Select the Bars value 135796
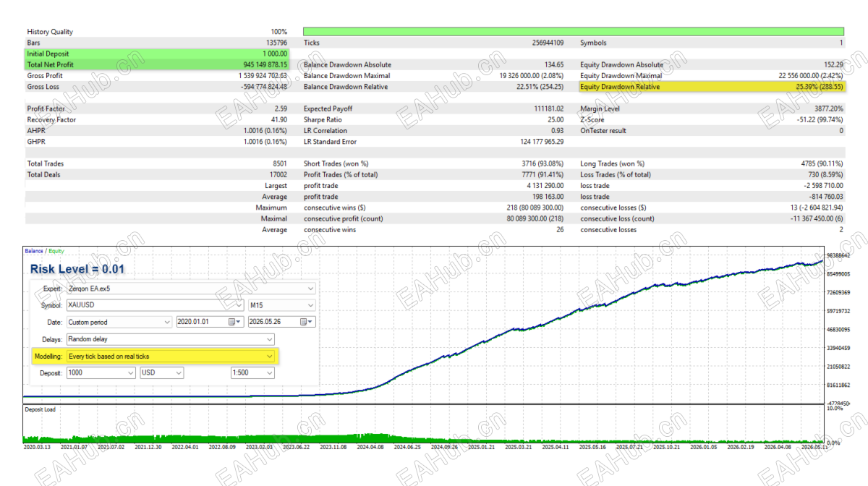 pos(277,43)
